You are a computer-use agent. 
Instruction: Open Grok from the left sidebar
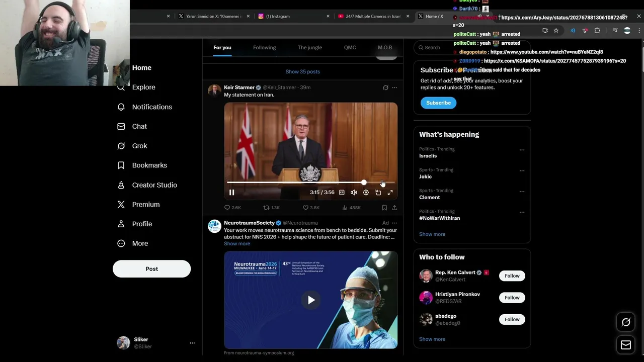[x=132, y=146]
